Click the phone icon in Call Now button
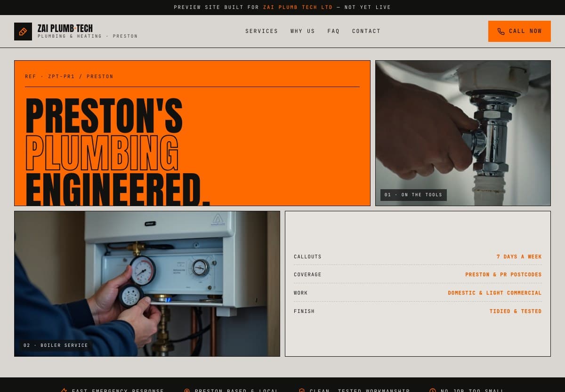This screenshot has width=565, height=392. tap(501, 32)
